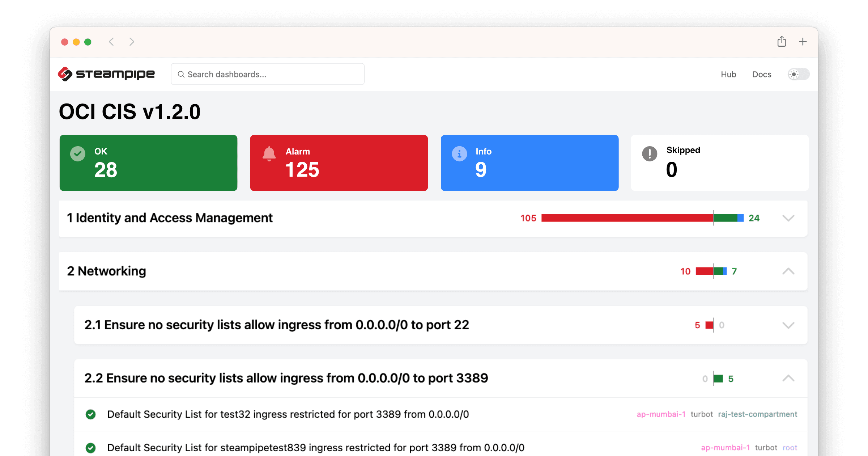Click the Skipped exclamation icon
The height and width of the screenshot is (456, 868).
(650, 154)
